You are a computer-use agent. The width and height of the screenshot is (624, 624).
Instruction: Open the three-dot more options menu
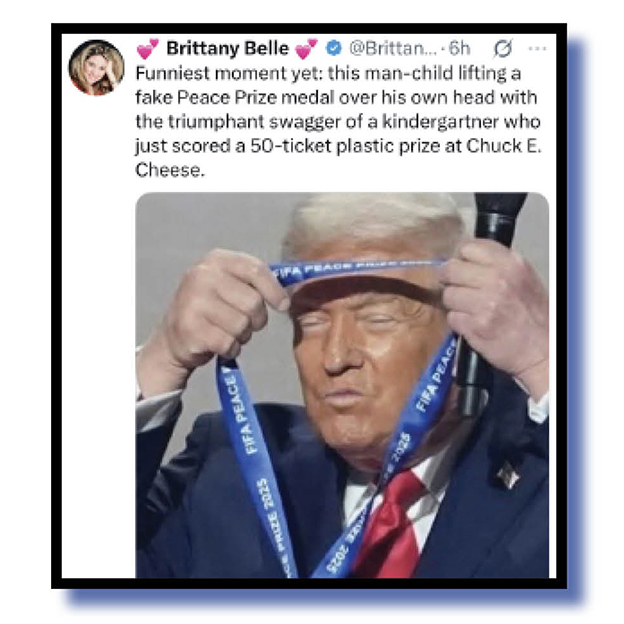pos(537,49)
